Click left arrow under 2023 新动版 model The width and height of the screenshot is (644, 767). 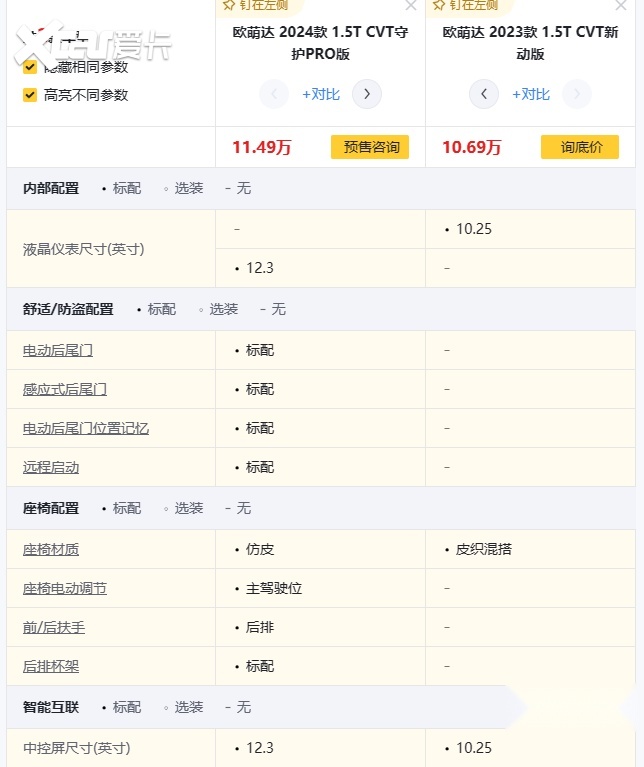pyautogui.click(x=484, y=94)
